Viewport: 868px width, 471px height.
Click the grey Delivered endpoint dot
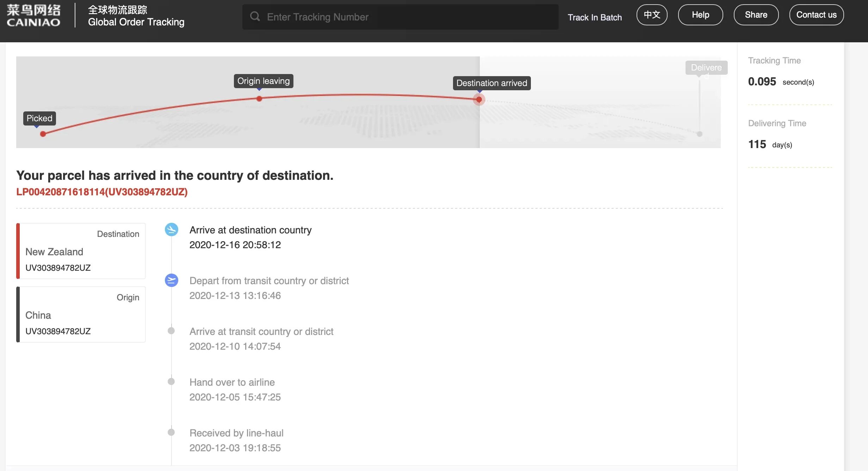(x=700, y=134)
